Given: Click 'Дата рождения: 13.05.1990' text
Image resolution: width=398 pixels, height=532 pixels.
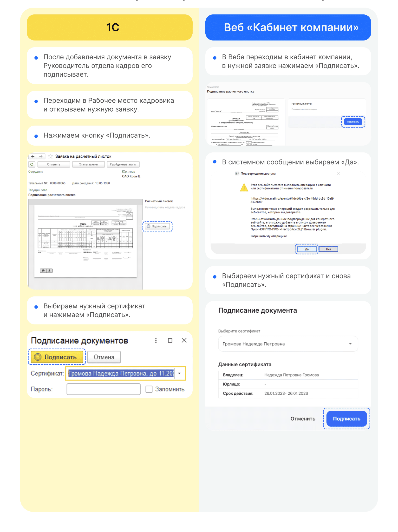Looking at the screenshot, I should click(x=91, y=183).
